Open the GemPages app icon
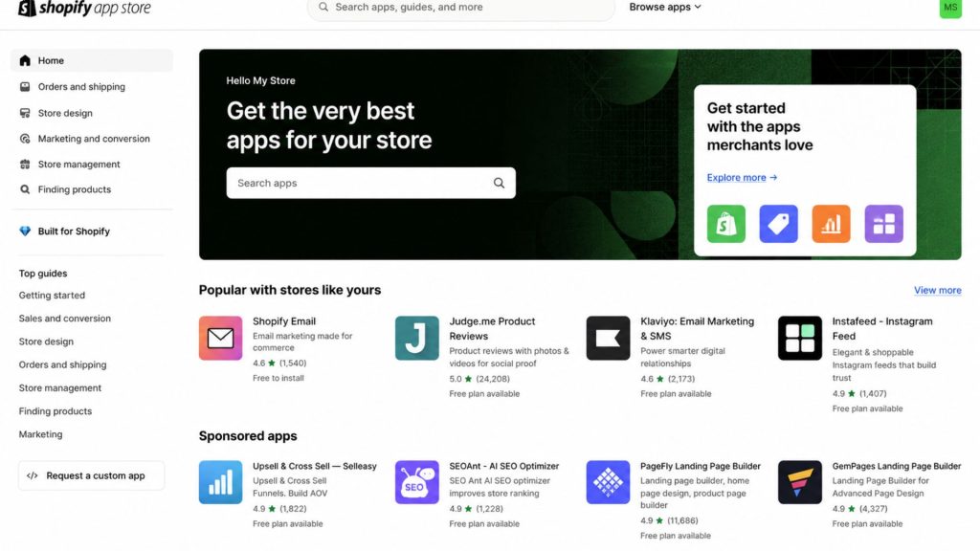980x551 pixels. point(800,482)
